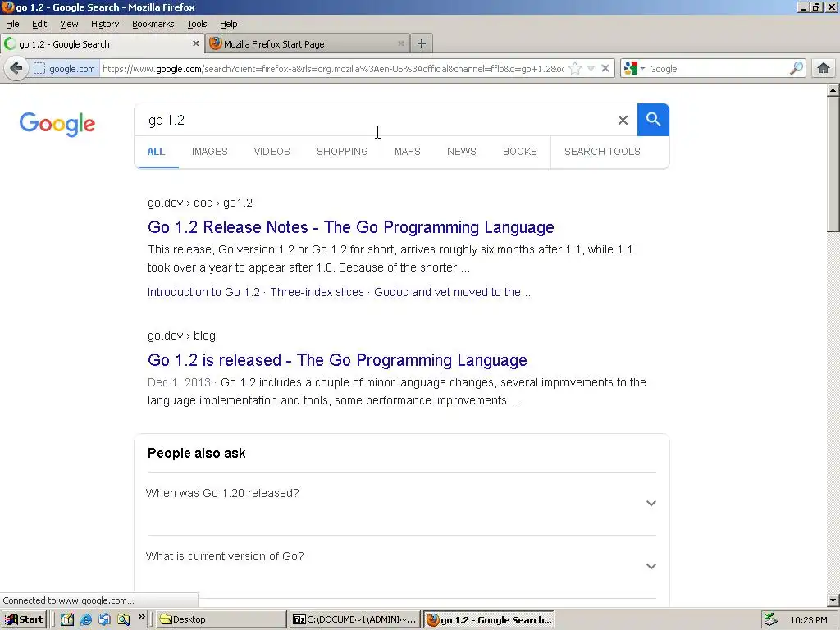
Task: Close the go 1.2 Google Search tab
Action: [195, 44]
